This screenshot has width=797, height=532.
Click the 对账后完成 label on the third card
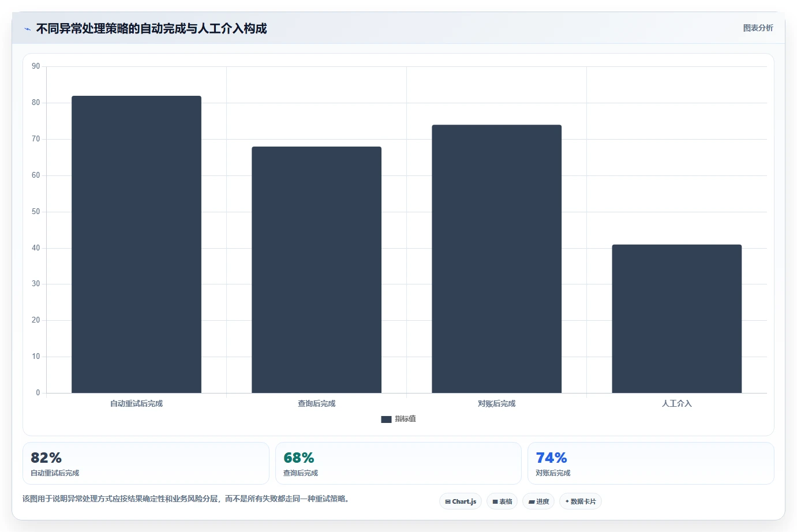[553, 473]
